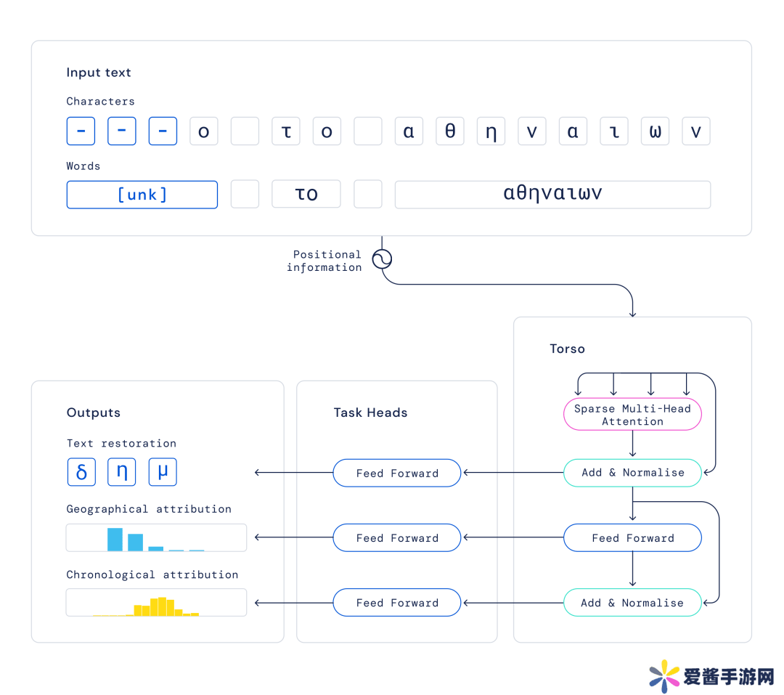
Task: Click the ω character box
Action: [x=655, y=131]
